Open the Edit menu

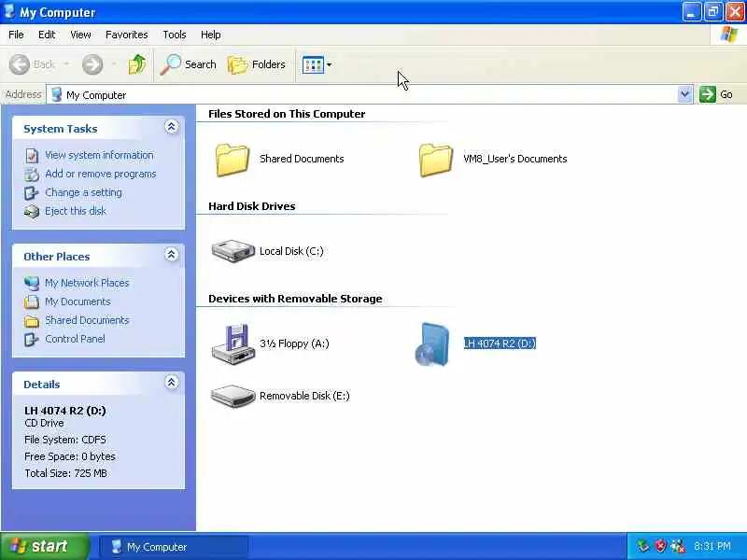47,35
